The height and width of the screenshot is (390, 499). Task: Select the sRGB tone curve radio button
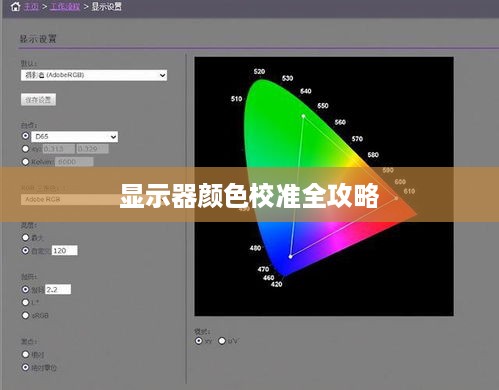tap(25, 315)
